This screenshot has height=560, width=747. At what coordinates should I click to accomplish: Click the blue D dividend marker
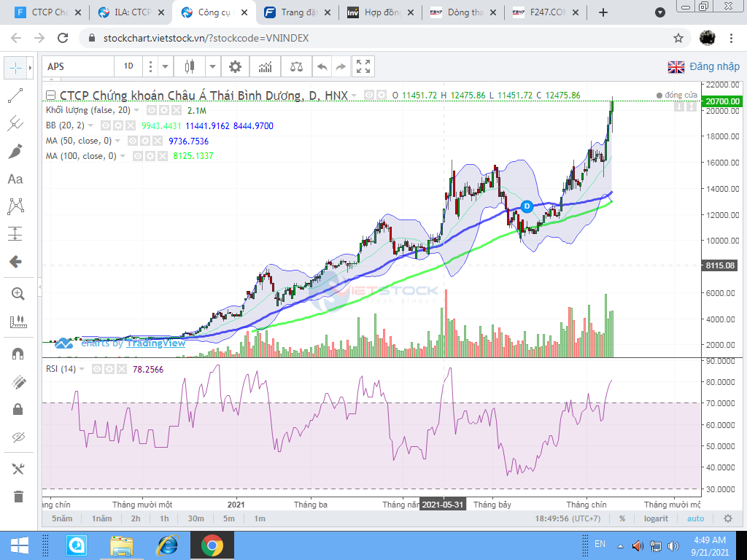pyautogui.click(x=527, y=206)
